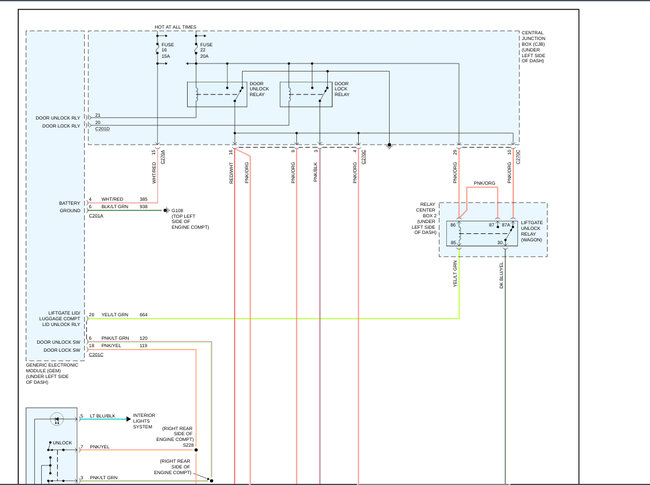
Task: Click the LT BLU/BLK wire label
Action: [102, 416]
